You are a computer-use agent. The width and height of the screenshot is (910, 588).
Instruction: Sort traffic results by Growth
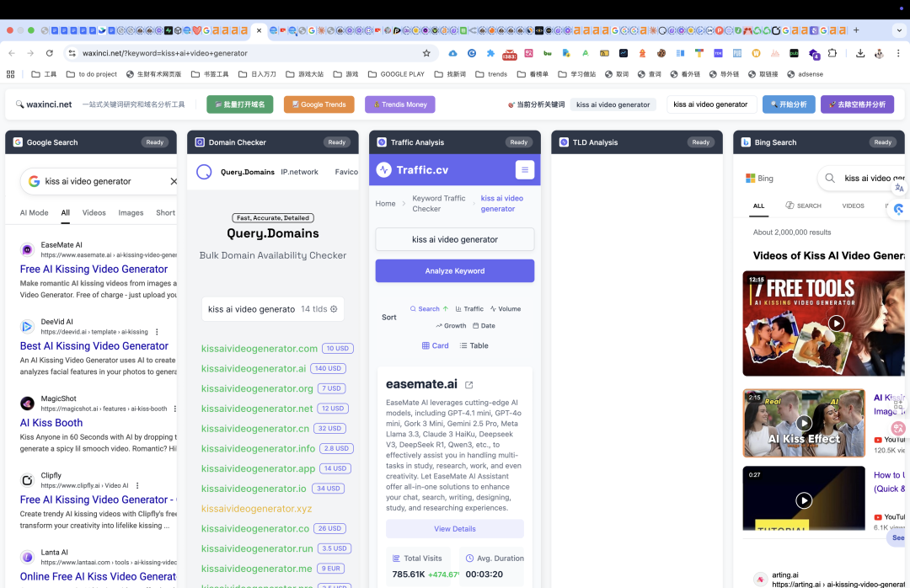[x=451, y=326]
